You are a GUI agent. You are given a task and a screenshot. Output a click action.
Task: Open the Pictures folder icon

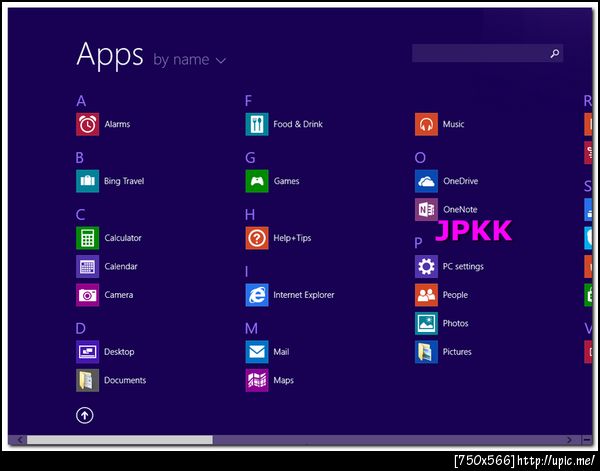pyautogui.click(x=426, y=352)
